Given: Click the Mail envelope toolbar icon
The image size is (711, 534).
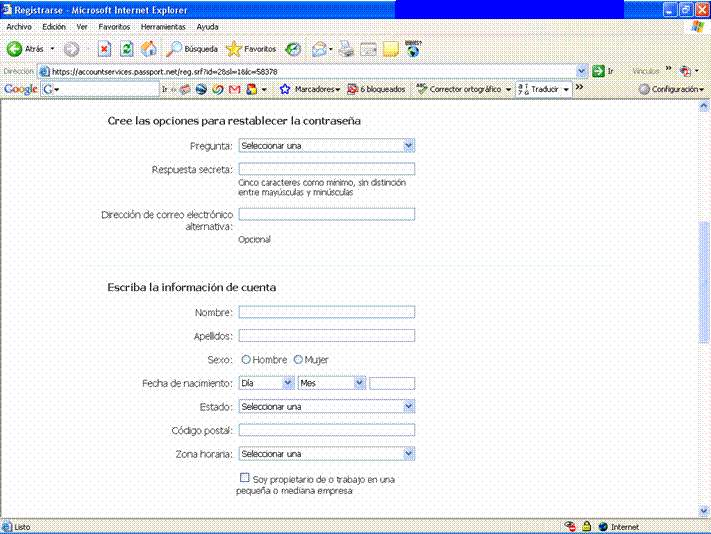Looking at the screenshot, I should click(320, 48).
